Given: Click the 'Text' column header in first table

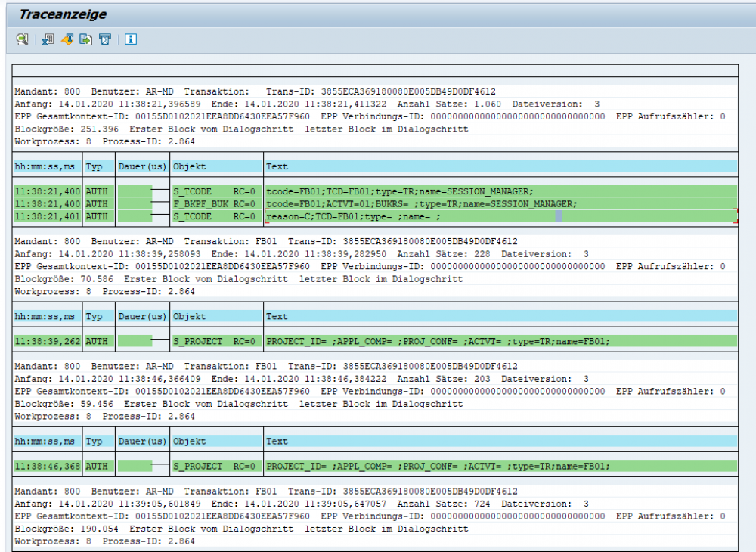Looking at the screenshot, I should click(277, 166).
